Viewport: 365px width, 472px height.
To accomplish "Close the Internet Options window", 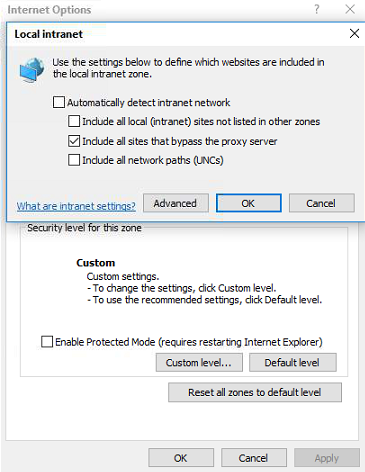I will (x=350, y=9).
